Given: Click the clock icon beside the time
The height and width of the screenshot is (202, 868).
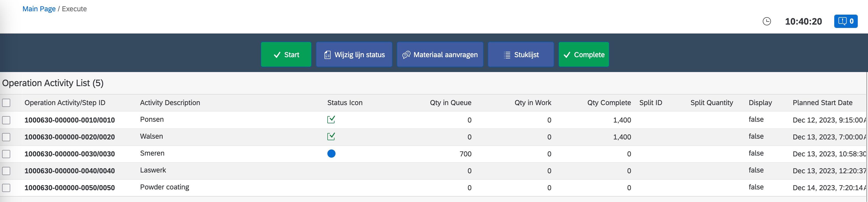Looking at the screenshot, I should pos(766,21).
